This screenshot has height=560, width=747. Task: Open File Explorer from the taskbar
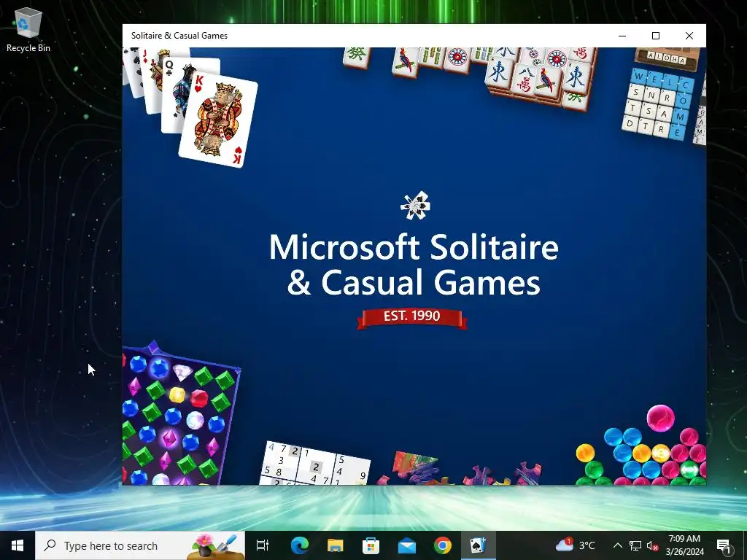(x=336, y=545)
